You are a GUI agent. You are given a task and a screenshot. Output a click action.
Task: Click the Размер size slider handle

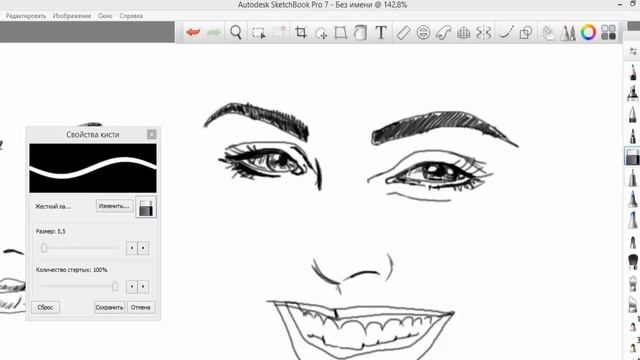click(x=44, y=247)
